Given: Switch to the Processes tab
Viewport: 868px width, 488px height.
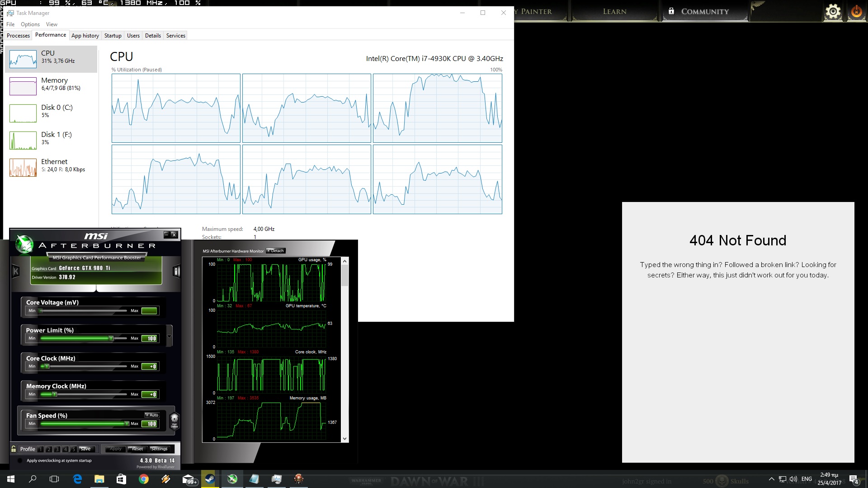Looking at the screenshot, I should click(18, 36).
